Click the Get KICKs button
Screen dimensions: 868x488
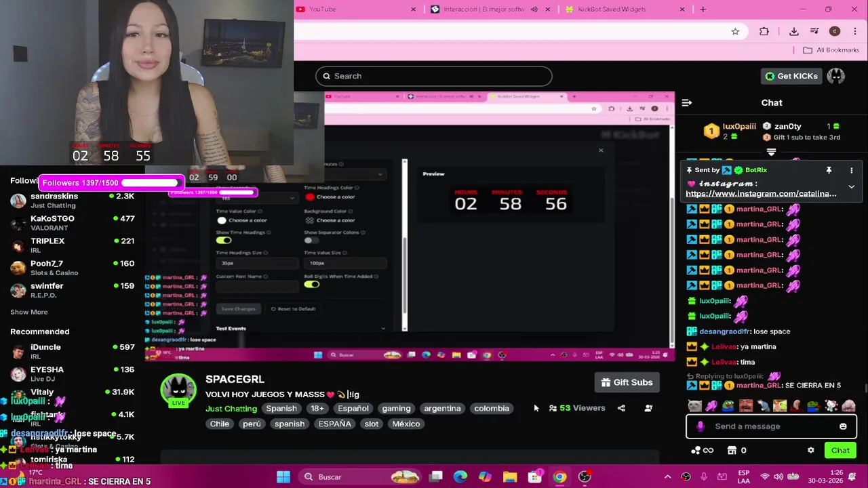tap(791, 76)
